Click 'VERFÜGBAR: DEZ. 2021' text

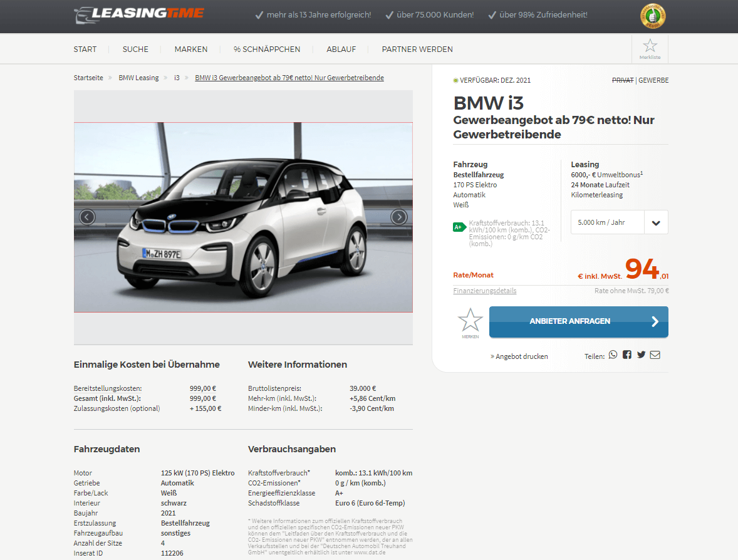click(x=495, y=80)
